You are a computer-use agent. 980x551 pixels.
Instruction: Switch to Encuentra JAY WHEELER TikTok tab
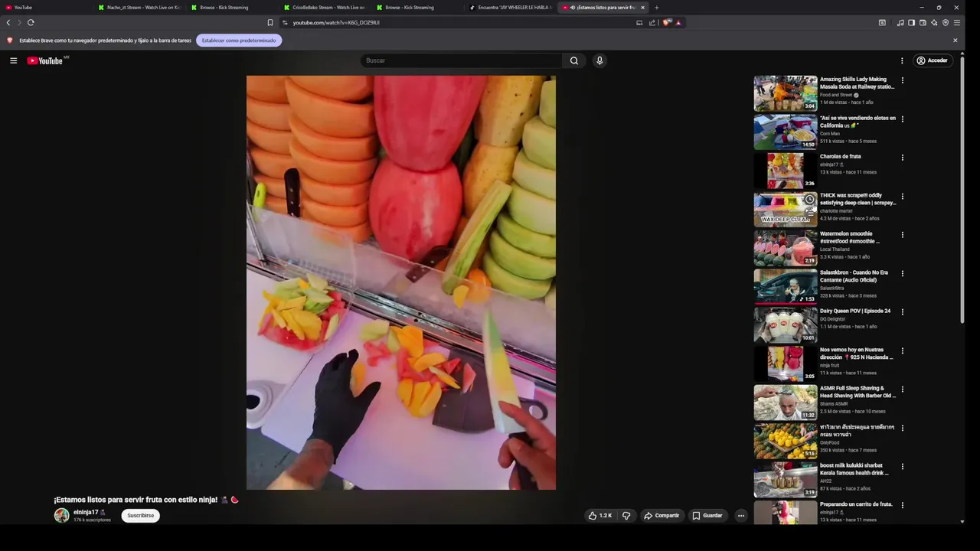[510, 8]
